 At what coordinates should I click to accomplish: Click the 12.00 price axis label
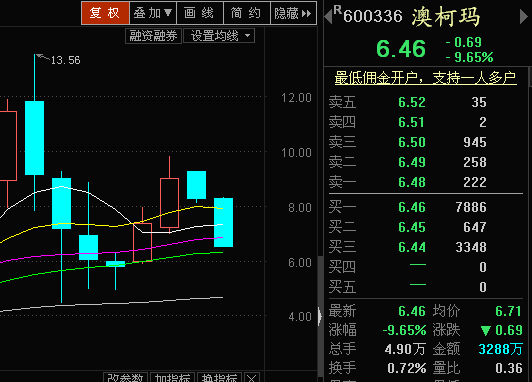(296, 98)
